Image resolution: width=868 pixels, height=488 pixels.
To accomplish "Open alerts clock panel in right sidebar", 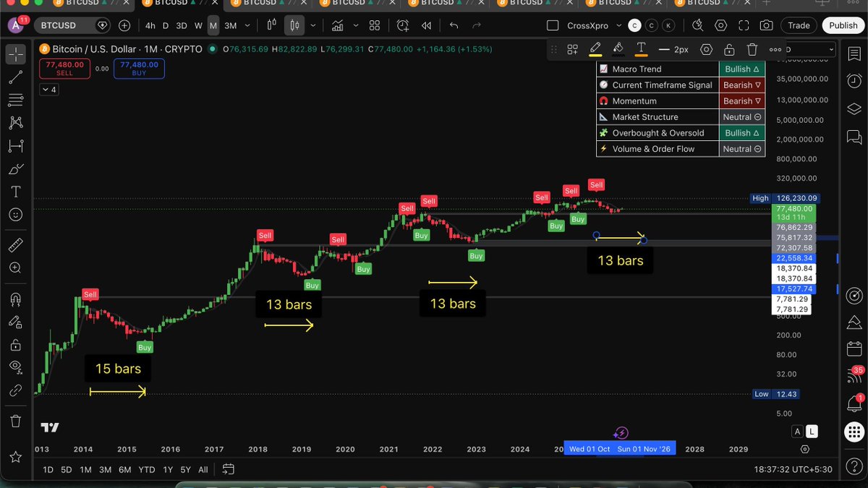I will point(854,80).
